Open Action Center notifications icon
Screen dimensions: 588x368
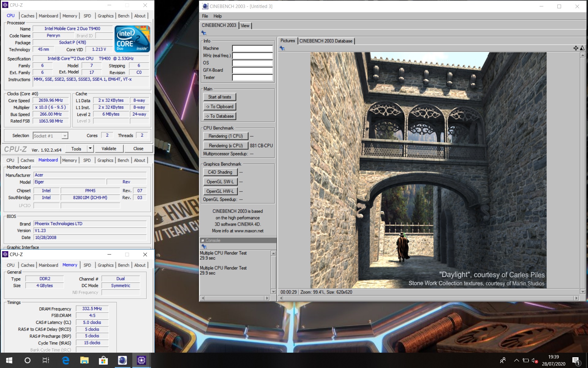pyautogui.click(x=576, y=361)
